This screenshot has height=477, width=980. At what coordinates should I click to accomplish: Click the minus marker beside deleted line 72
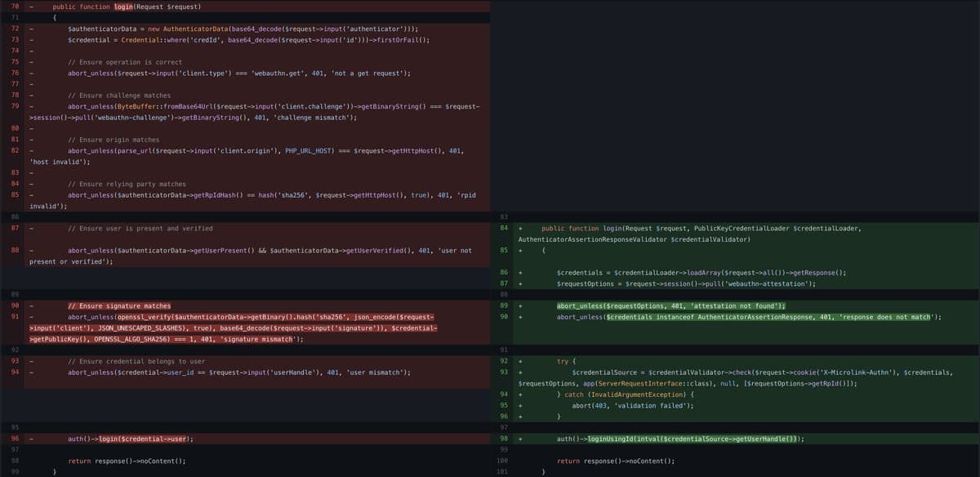31,29
